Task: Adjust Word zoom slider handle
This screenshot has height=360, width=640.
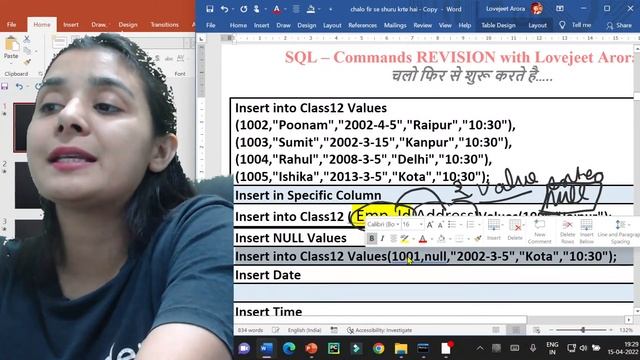Action: (x=583, y=330)
